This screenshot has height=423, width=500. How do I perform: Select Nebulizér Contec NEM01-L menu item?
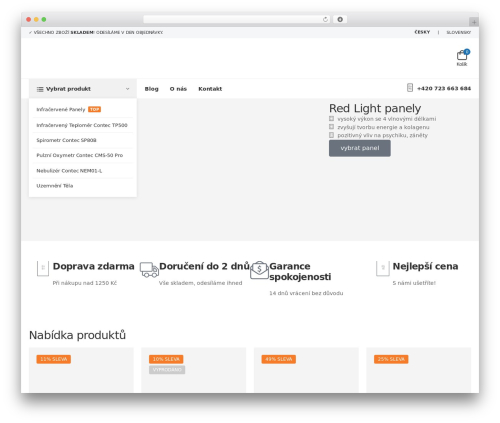click(x=69, y=171)
